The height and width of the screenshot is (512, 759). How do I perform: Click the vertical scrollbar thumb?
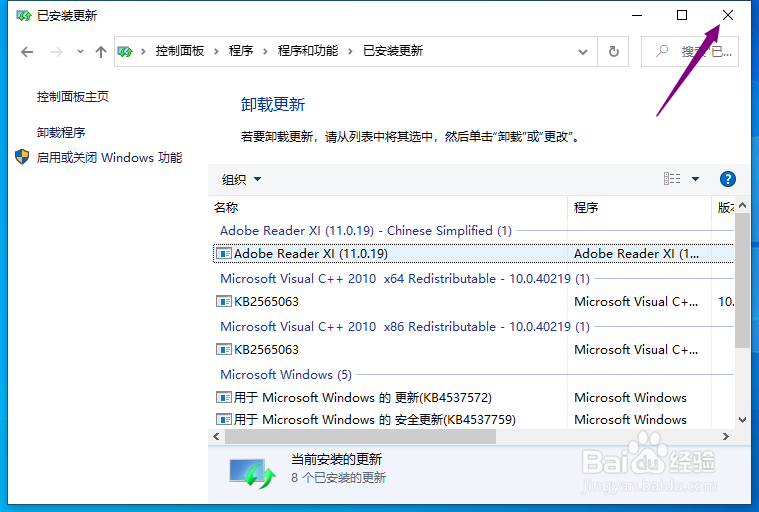[742, 280]
